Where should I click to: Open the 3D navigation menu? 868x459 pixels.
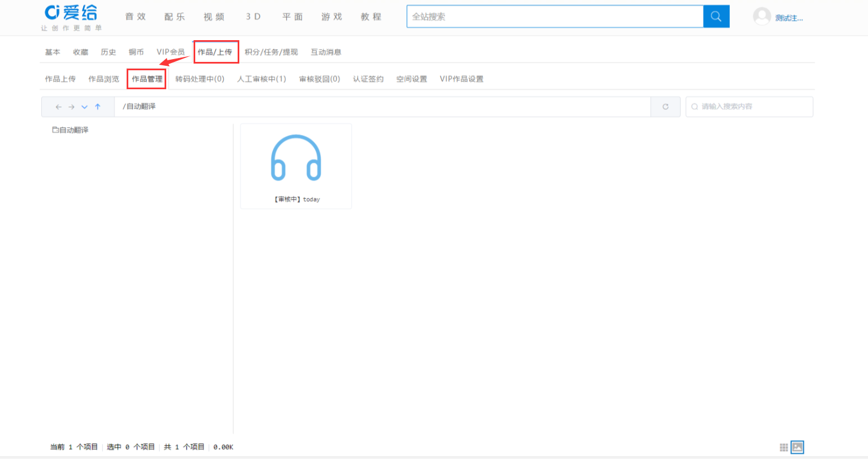click(x=253, y=17)
